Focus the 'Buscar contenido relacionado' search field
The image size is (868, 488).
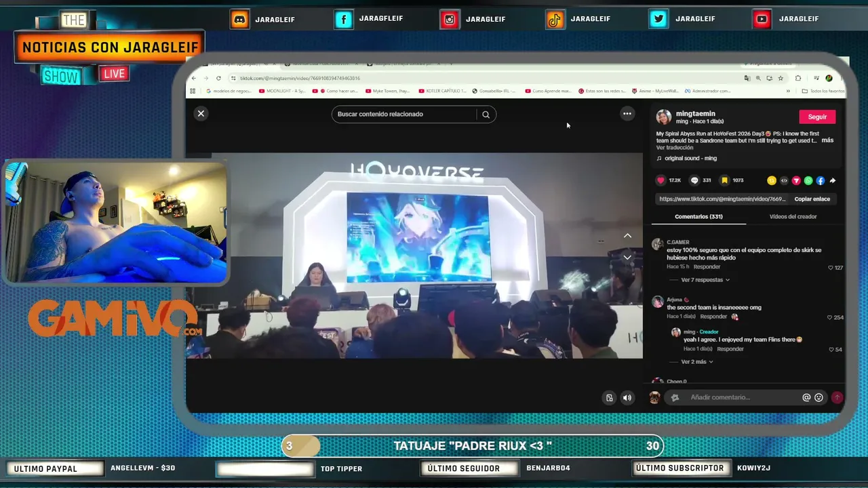[404, 114]
